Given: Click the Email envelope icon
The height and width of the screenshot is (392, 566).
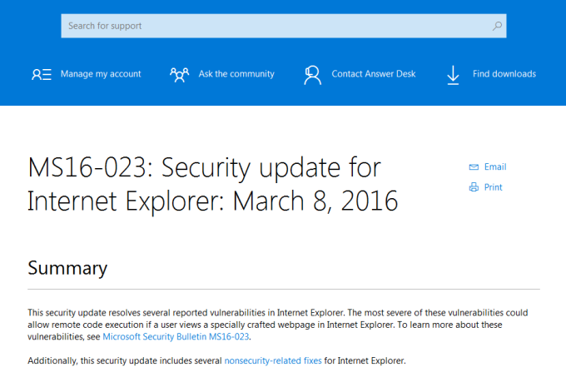Looking at the screenshot, I should [474, 166].
